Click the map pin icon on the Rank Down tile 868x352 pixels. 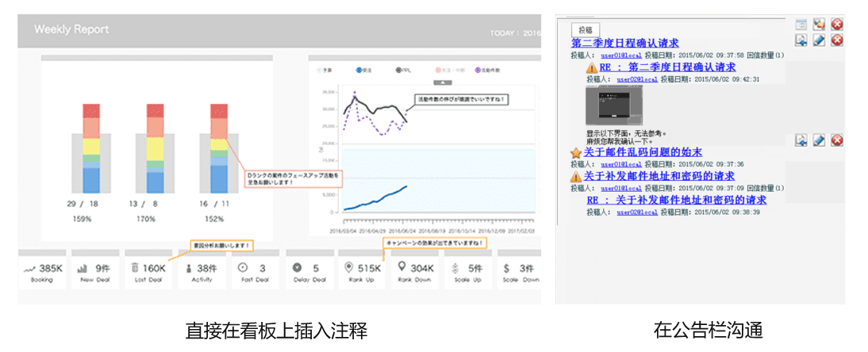(x=402, y=267)
